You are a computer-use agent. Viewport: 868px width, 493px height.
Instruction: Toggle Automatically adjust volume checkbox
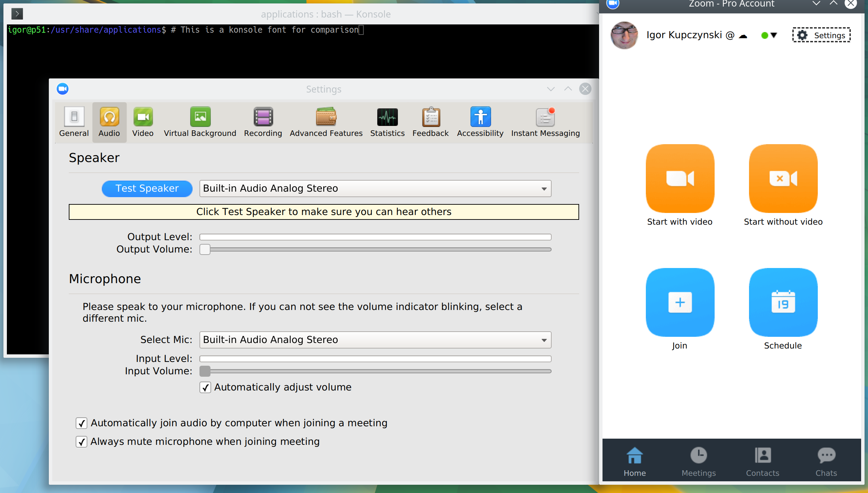click(x=205, y=387)
